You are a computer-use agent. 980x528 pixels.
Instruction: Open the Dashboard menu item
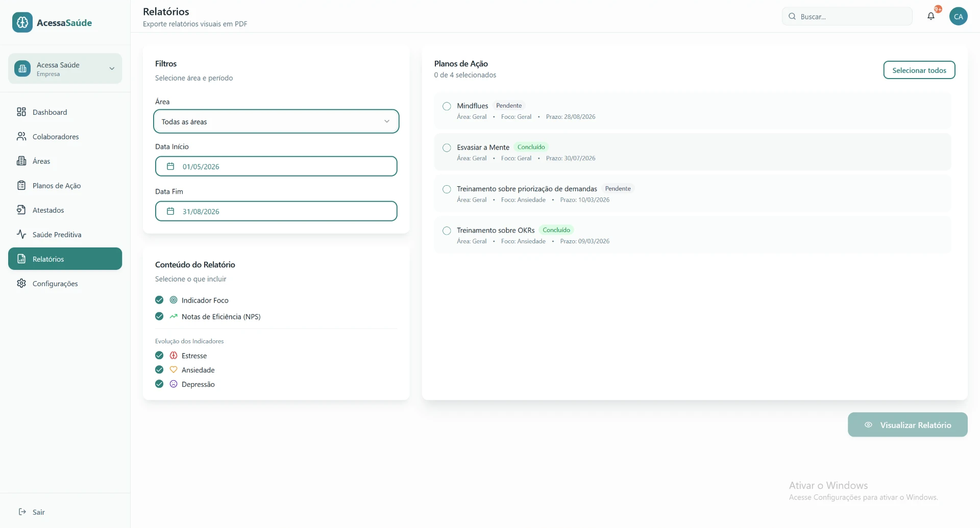[65, 112]
